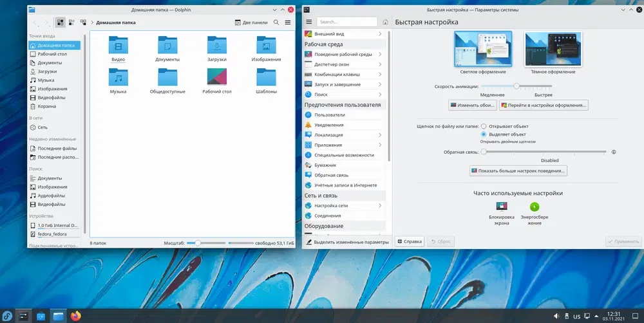Adjust Скорость анимации slider
644x323 pixels.
[x=516, y=86]
